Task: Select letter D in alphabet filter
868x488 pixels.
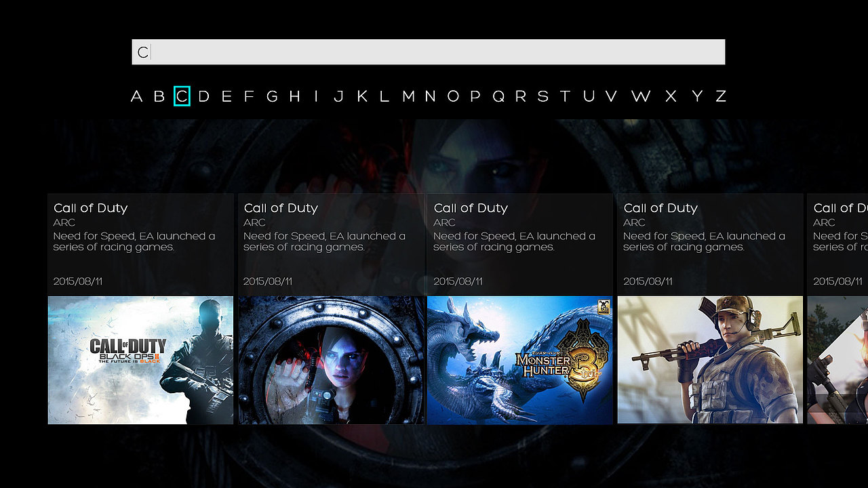Action: click(203, 96)
